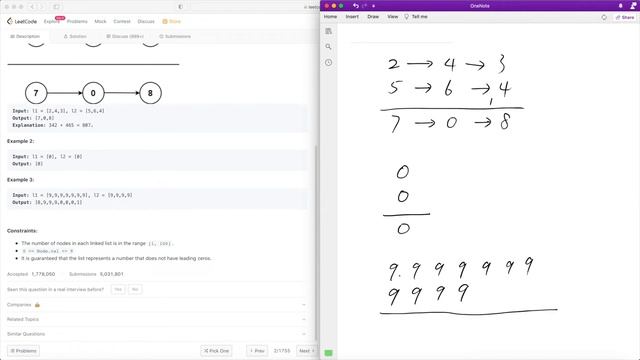This screenshot has width=640, height=360.
Task: Click the problem counter 2/1755
Action: [282, 351]
